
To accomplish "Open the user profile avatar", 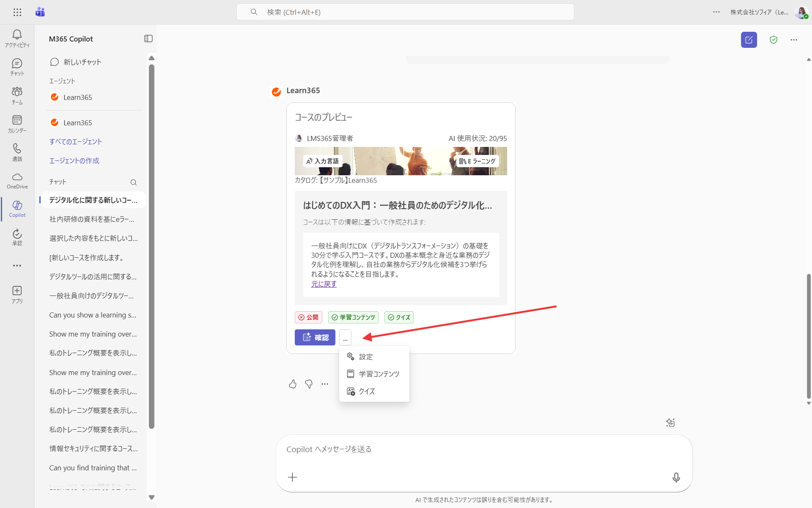I will [801, 12].
